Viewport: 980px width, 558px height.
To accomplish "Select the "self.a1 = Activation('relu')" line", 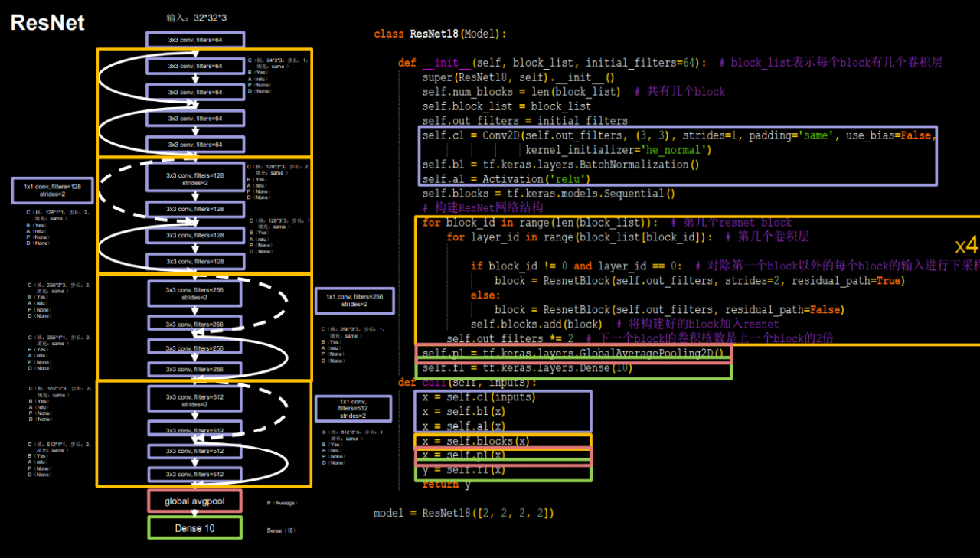I will coord(506,179).
